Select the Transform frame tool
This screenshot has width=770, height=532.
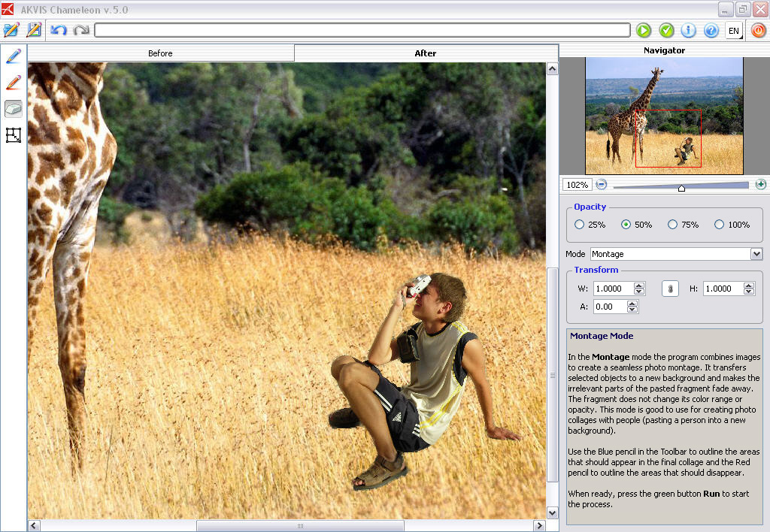[14, 135]
